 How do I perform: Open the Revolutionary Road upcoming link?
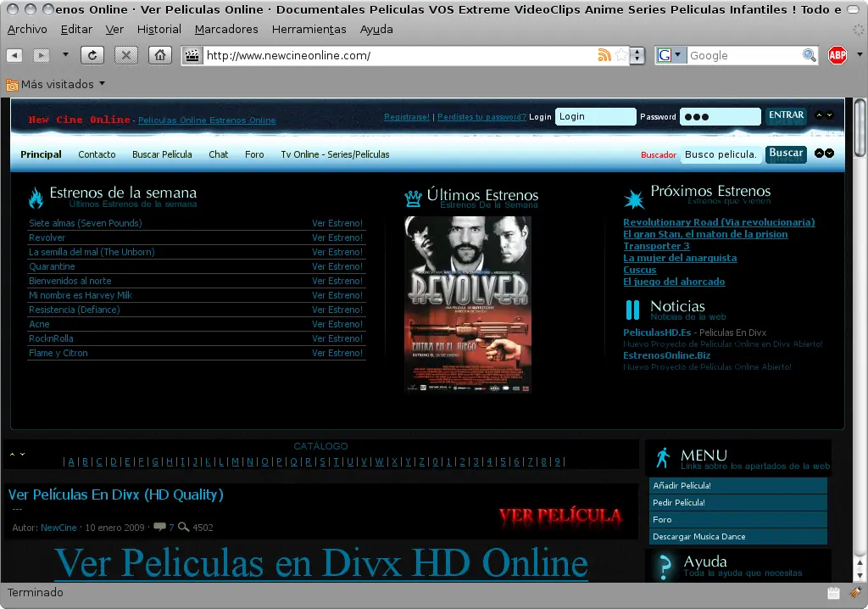point(719,222)
